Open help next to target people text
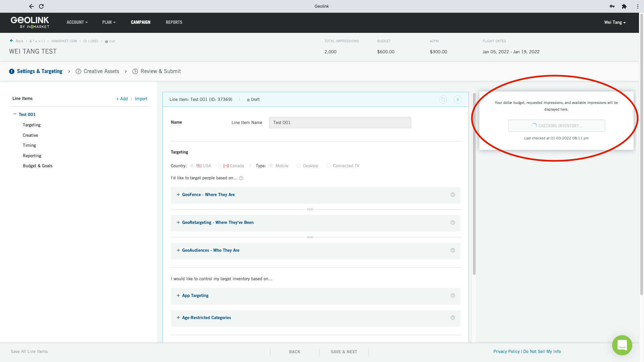This screenshot has width=644, height=362. tap(241, 178)
